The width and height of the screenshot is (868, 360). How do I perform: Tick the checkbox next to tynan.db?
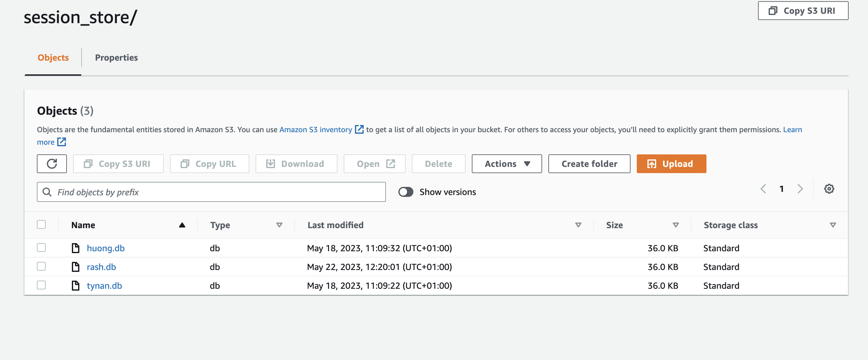(x=41, y=285)
